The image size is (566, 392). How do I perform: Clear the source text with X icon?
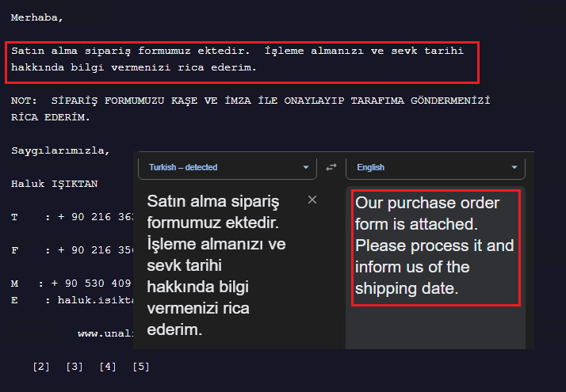point(312,200)
